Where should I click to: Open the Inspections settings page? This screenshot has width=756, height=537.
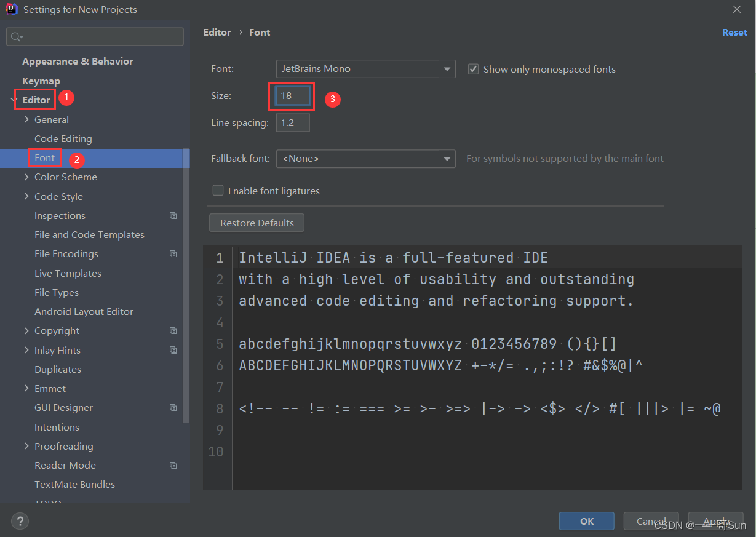point(60,215)
